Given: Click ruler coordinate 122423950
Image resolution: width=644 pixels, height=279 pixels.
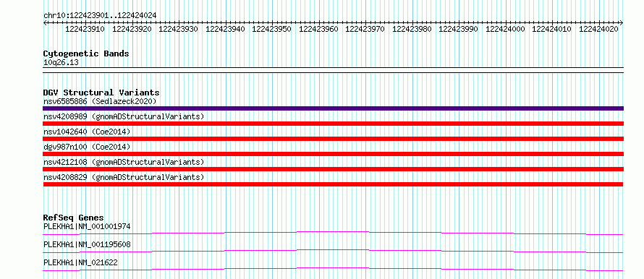Looking at the screenshot, I should tap(271, 29).
